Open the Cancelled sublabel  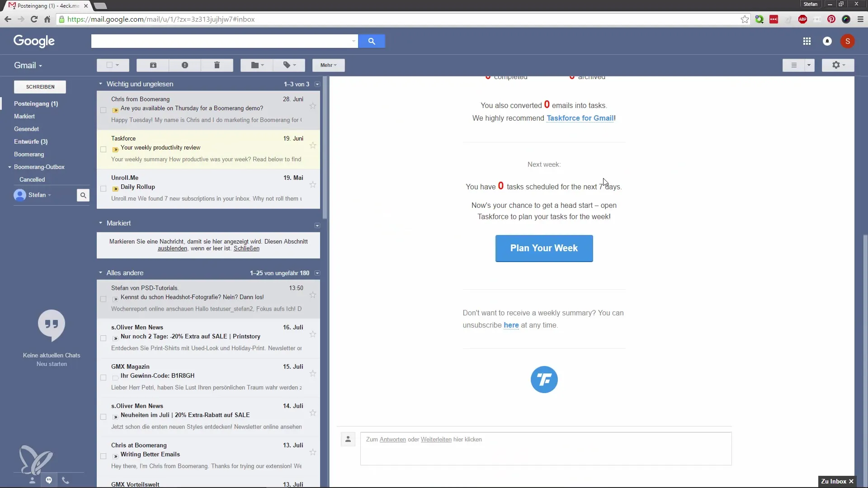pyautogui.click(x=32, y=179)
